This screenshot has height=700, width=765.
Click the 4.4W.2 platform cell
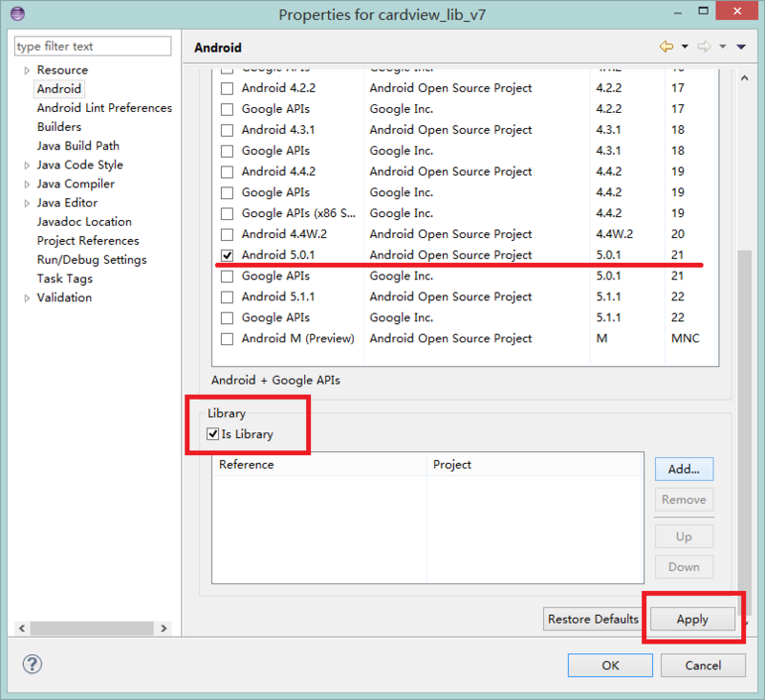pyautogui.click(x=615, y=234)
